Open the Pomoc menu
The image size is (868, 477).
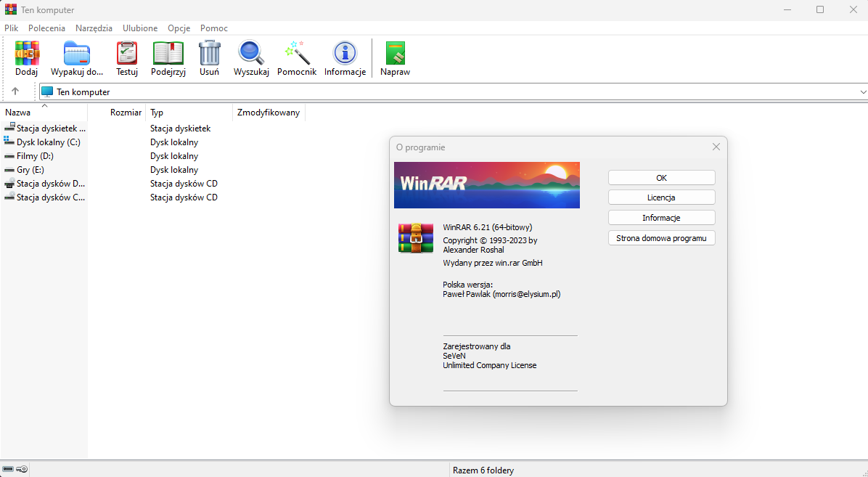[213, 28]
